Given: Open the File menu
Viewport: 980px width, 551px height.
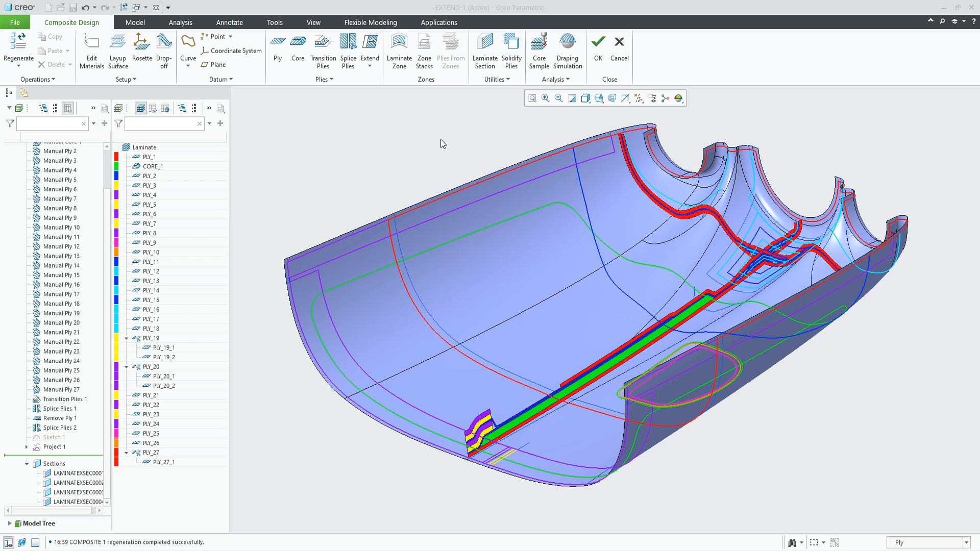Looking at the screenshot, I should (15, 22).
